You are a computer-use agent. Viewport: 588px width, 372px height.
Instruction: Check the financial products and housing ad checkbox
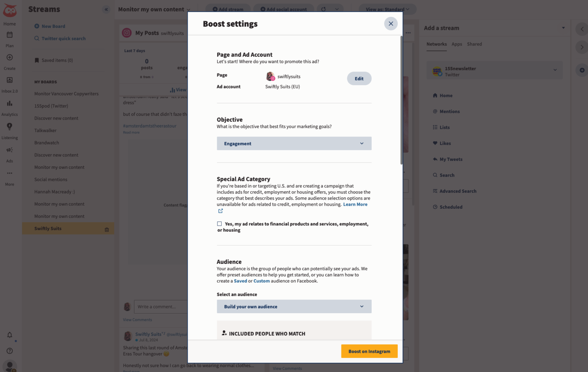[x=219, y=224]
